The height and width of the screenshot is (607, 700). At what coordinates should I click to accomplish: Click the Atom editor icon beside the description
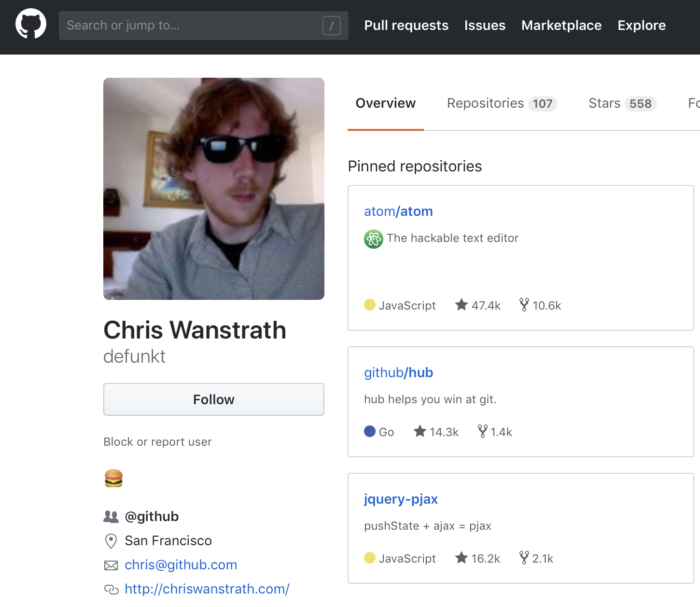[373, 239]
